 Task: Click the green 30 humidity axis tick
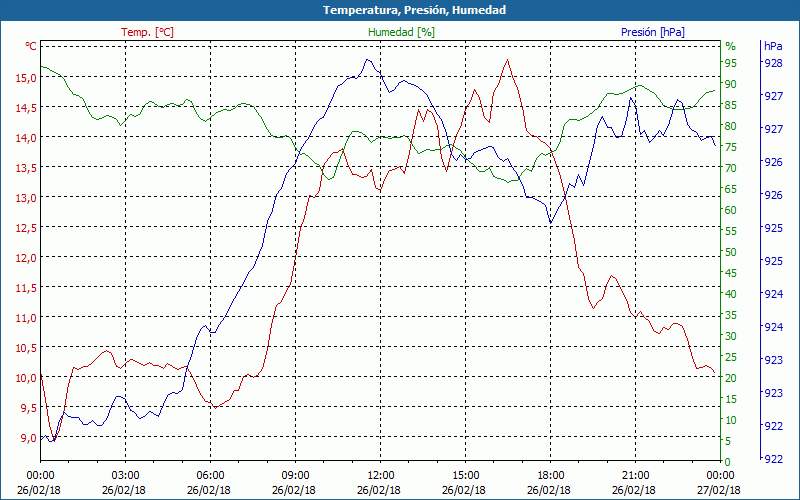[731, 336]
